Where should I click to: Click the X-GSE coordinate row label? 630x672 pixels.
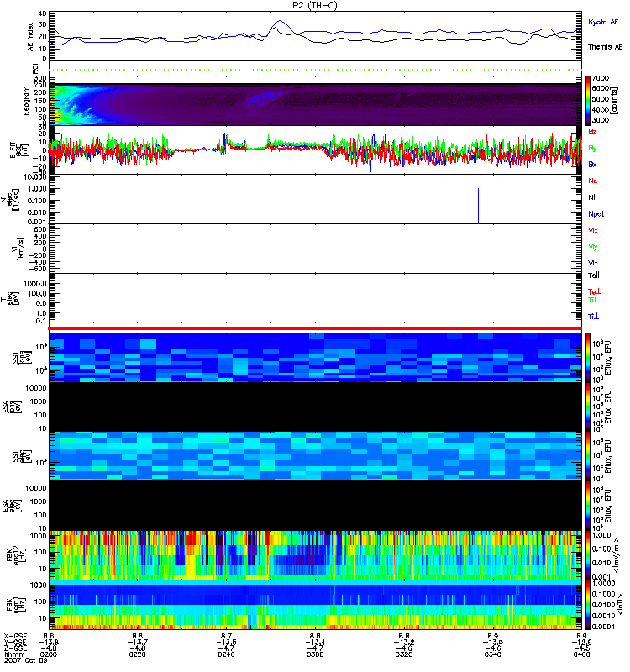point(15,636)
